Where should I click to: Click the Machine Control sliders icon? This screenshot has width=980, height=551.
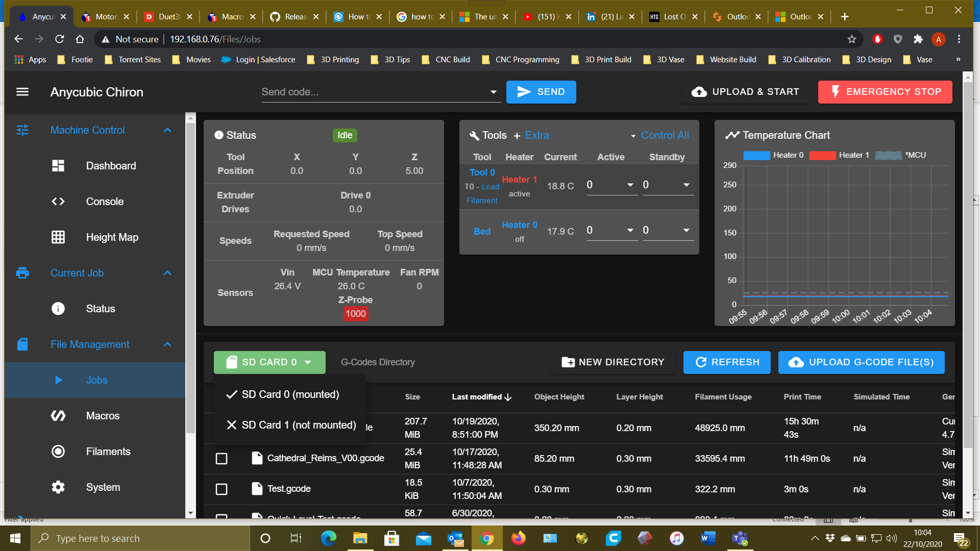point(22,130)
